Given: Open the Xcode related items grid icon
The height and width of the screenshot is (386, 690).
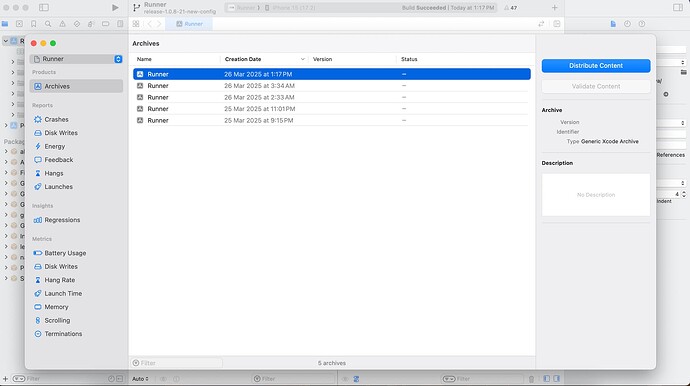Looking at the screenshot, I should click(136, 24).
